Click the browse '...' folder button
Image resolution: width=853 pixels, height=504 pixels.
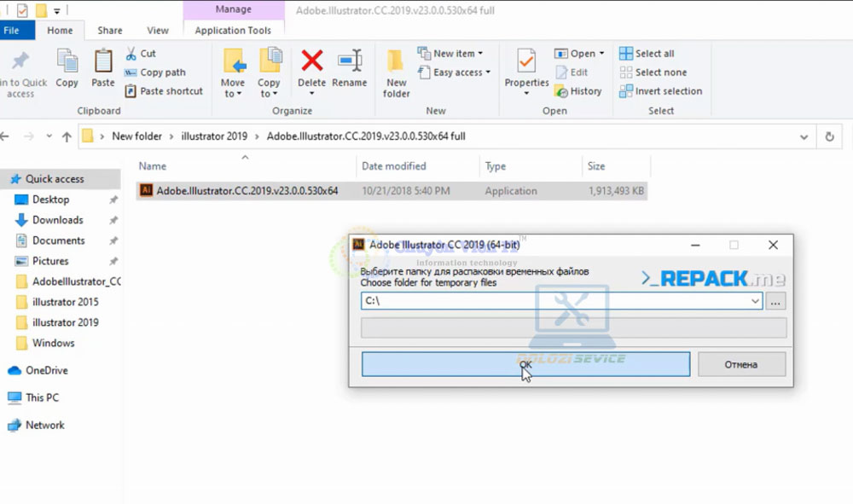coord(775,301)
